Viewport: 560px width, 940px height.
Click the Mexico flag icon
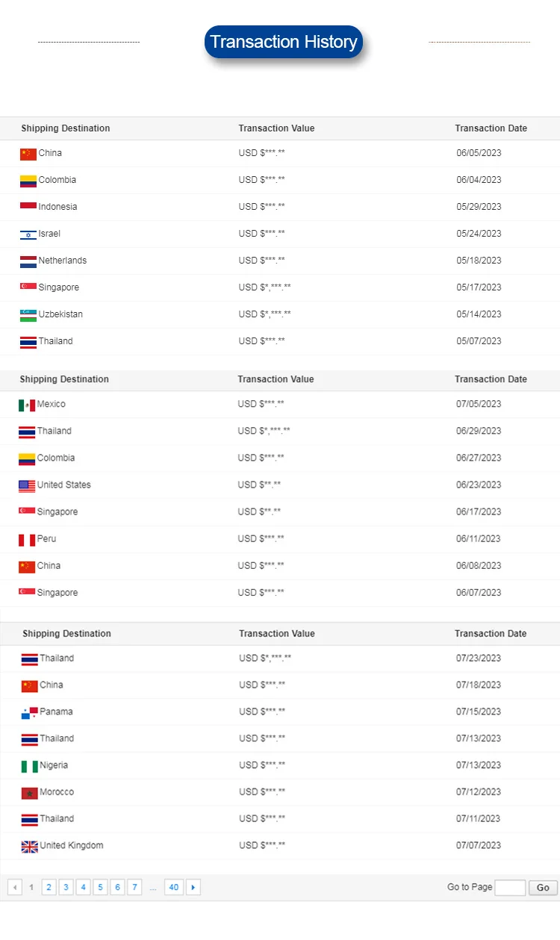pos(27,405)
